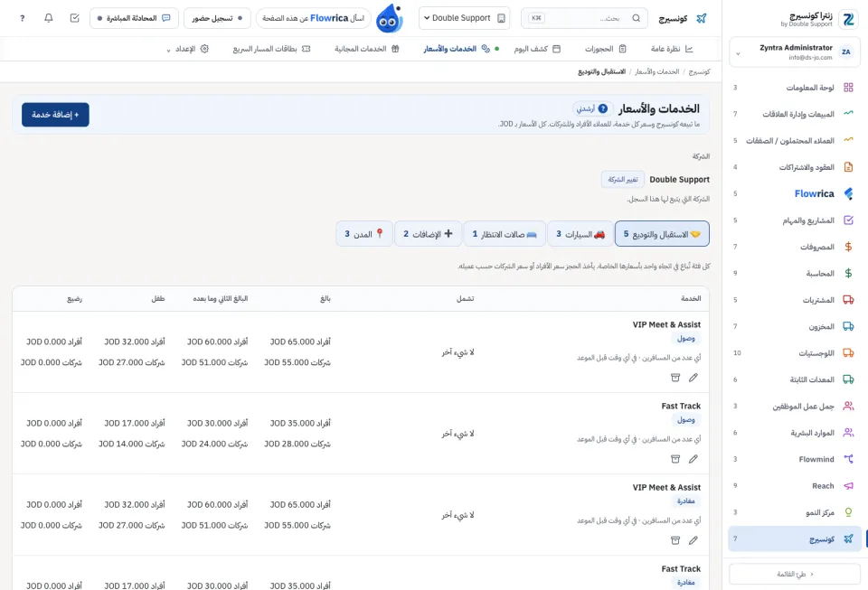Click the العقود والاشتراكات document icon

pyautogui.click(x=848, y=167)
